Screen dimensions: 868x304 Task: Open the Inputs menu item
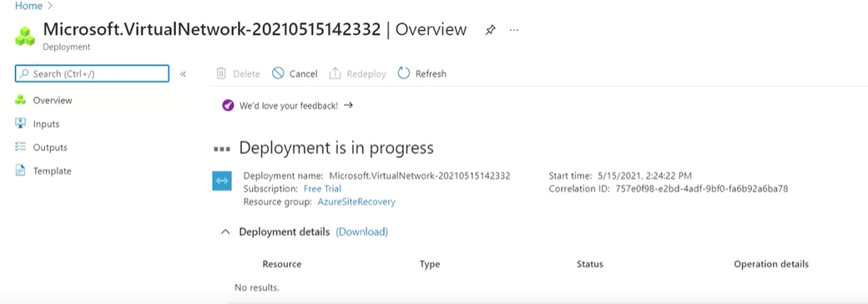pyautogui.click(x=46, y=124)
